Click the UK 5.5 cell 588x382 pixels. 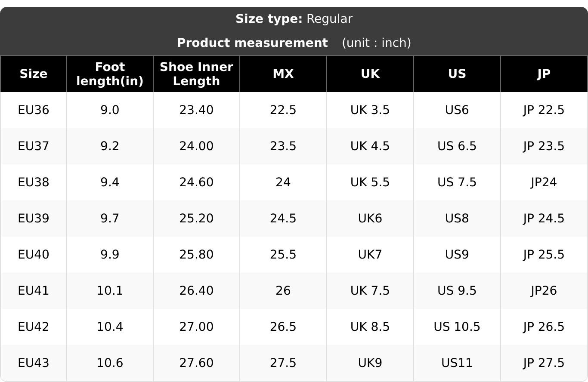pos(370,182)
